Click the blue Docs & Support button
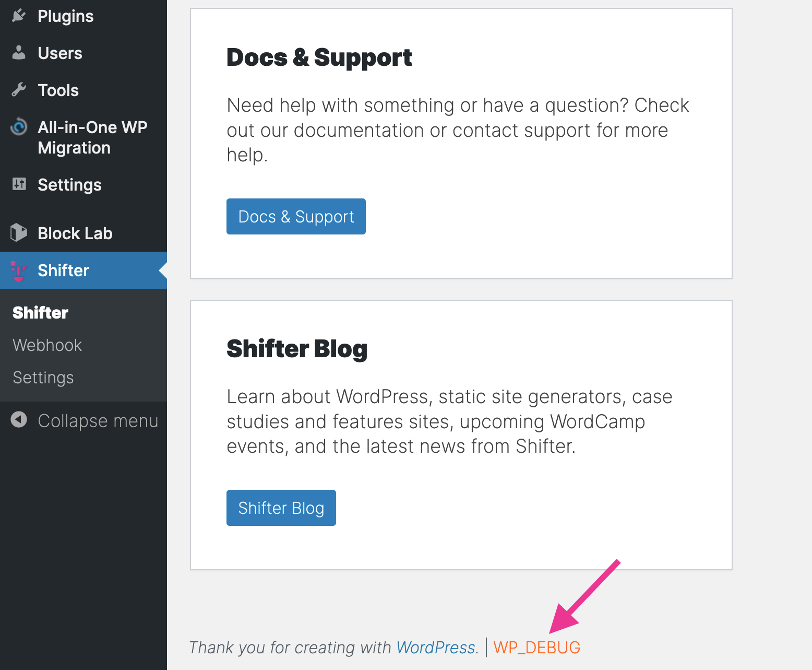Viewport: 812px width, 670px height. [296, 216]
